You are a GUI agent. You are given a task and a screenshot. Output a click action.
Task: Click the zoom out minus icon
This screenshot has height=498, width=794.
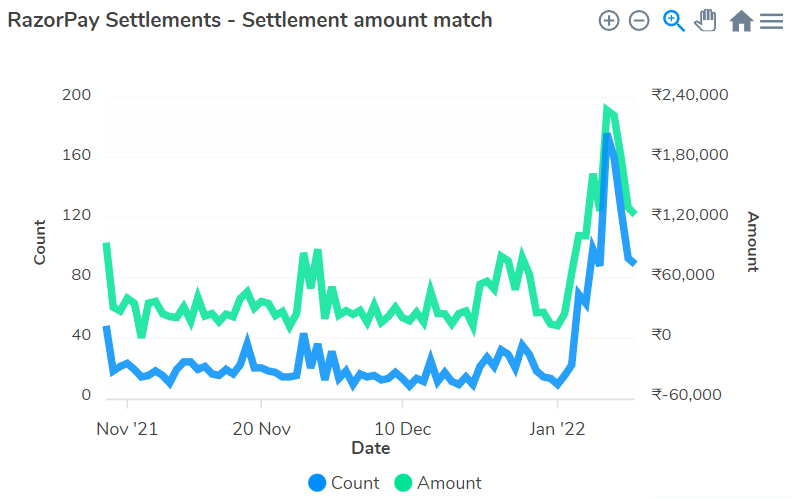pos(639,21)
